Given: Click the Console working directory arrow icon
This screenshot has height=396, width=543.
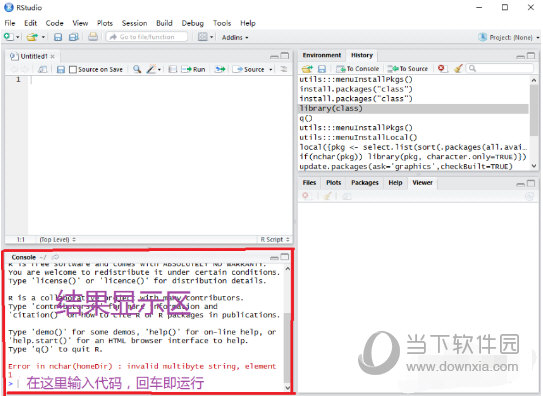Looking at the screenshot, I should [x=55, y=257].
